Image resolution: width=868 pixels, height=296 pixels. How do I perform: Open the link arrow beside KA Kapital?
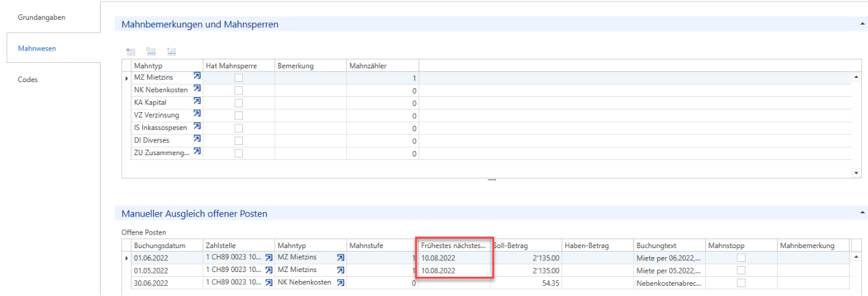[197, 102]
